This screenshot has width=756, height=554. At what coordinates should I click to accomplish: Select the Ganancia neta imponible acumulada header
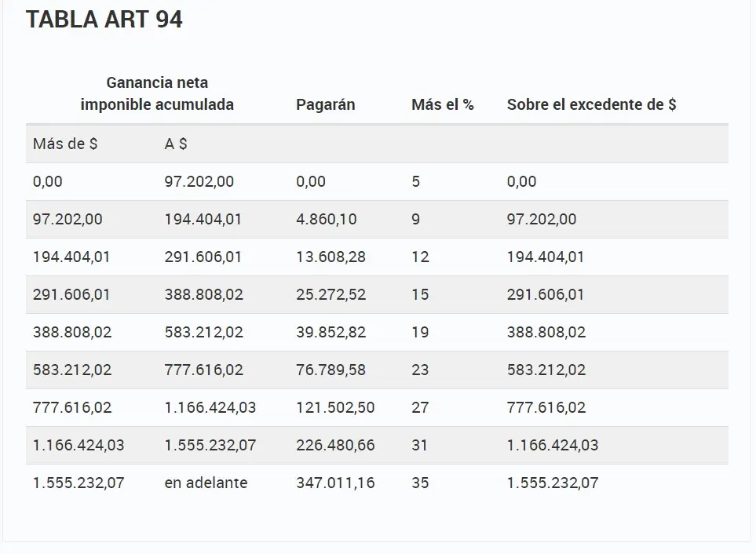157,93
